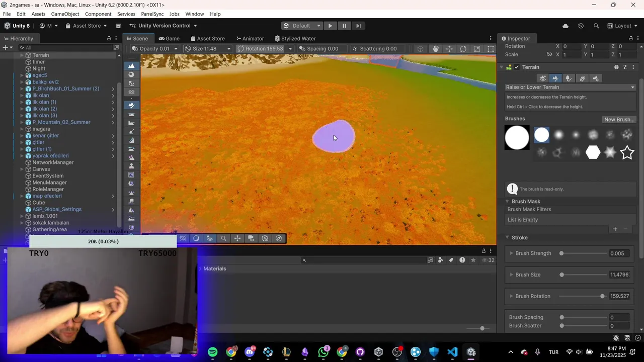Click the Brush Rotation slider

point(583,296)
